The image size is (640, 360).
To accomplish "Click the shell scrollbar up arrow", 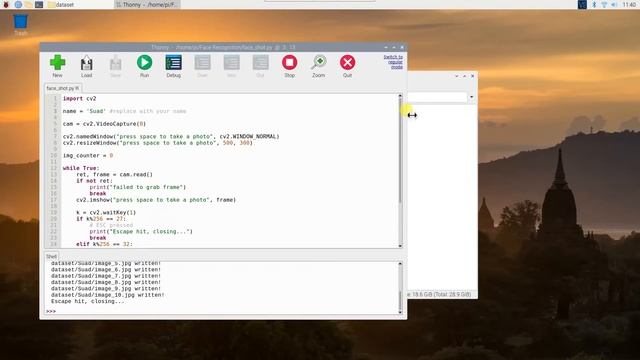I will coord(400,264).
